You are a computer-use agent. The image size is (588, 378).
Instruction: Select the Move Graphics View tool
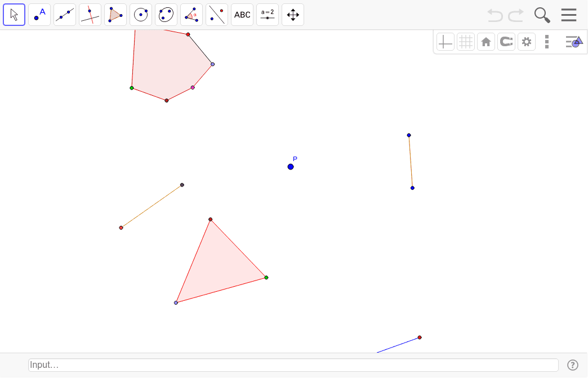pyautogui.click(x=293, y=15)
